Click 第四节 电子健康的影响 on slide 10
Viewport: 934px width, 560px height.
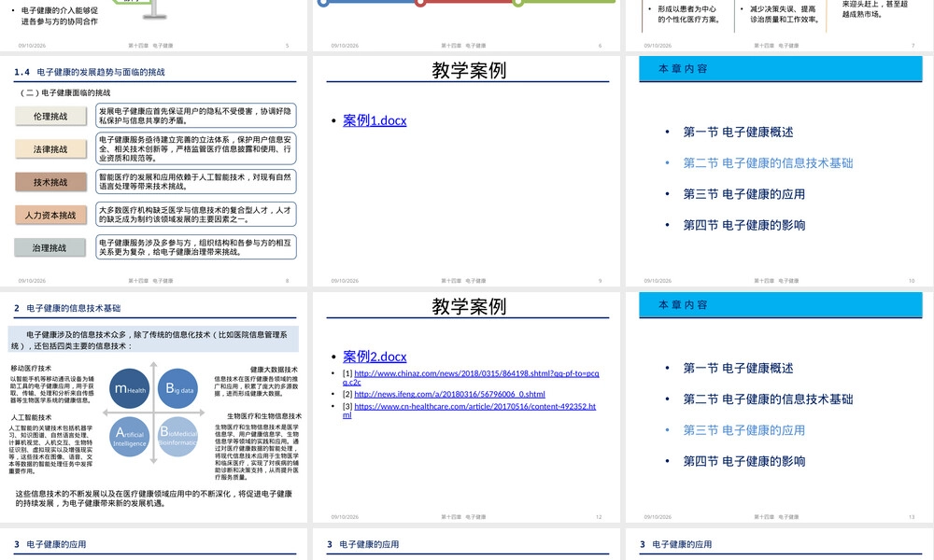pyautogui.click(x=744, y=225)
